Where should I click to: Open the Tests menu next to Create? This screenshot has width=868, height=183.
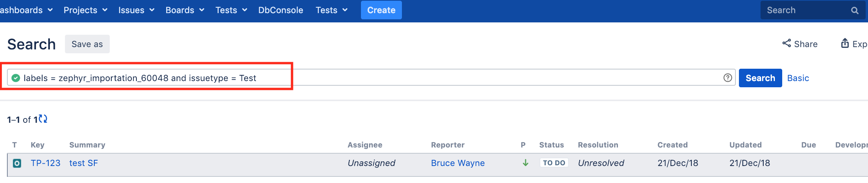click(x=332, y=10)
